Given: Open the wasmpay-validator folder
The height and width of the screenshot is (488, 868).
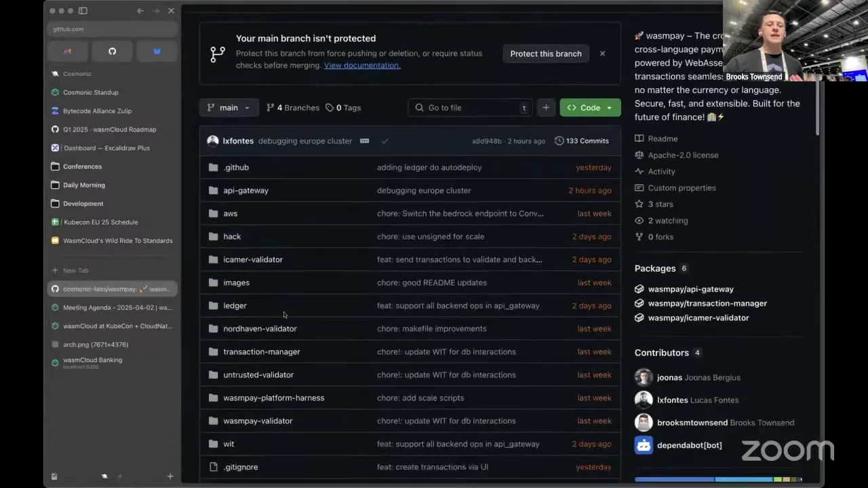Looking at the screenshot, I should pos(258,421).
